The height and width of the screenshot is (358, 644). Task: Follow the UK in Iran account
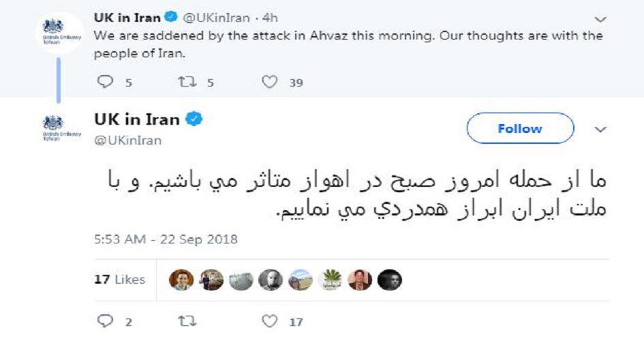(x=520, y=128)
